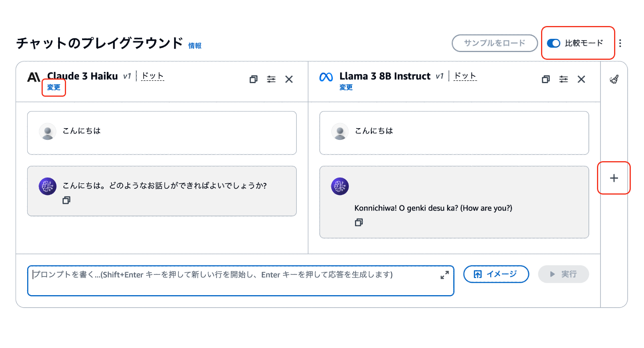This screenshot has height=348, width=644.
Task: Open Llama 3 8B Instruct settings sliders
Action: (564, 79)
